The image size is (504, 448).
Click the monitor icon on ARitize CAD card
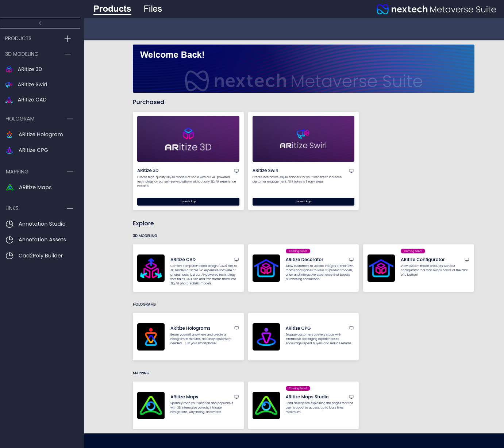coord(236,260)
